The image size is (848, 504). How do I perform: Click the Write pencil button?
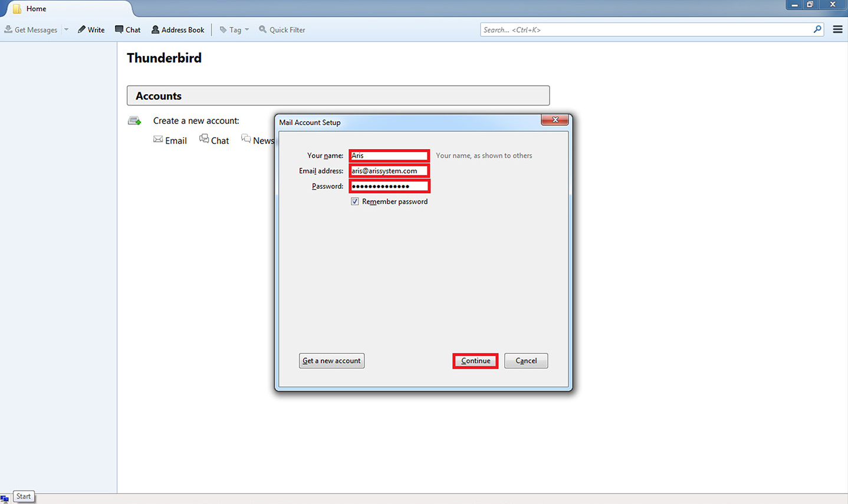coord(91,29)
